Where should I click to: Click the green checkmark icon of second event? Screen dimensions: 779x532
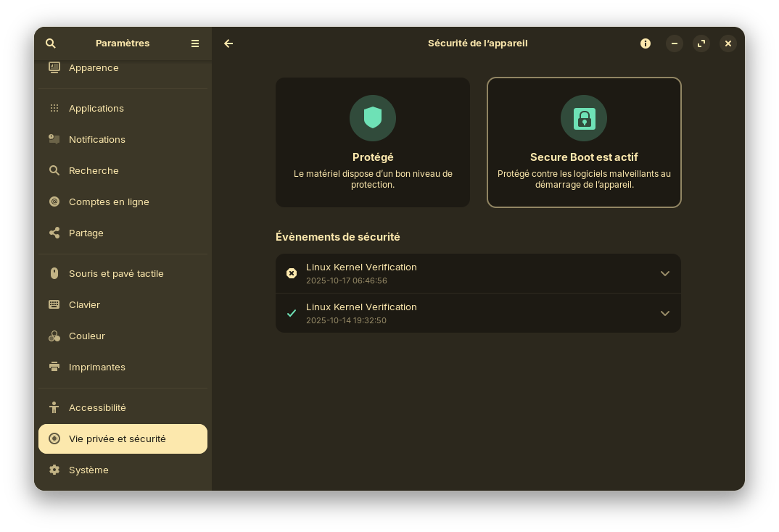pyautogui.click(x=292, y=313)
